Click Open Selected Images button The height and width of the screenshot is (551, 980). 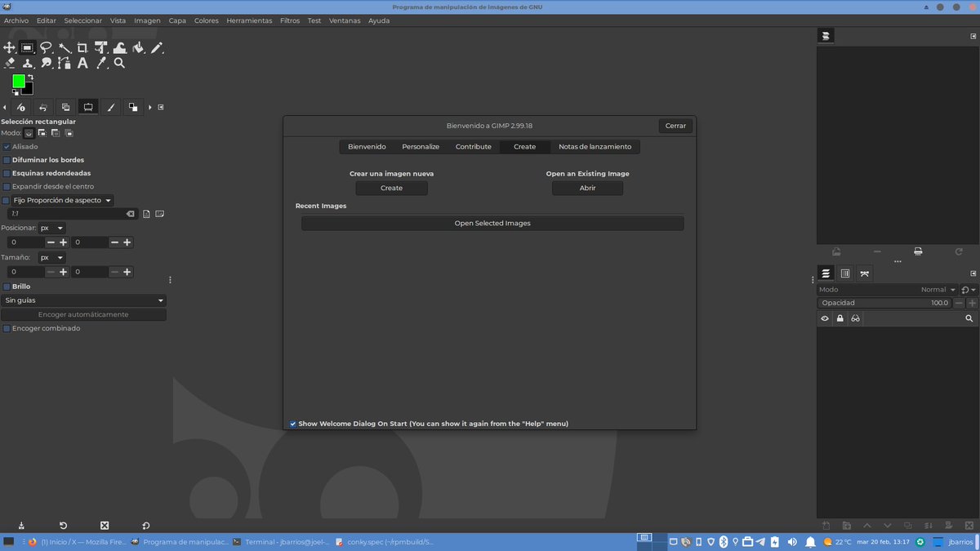pos(492,223)
